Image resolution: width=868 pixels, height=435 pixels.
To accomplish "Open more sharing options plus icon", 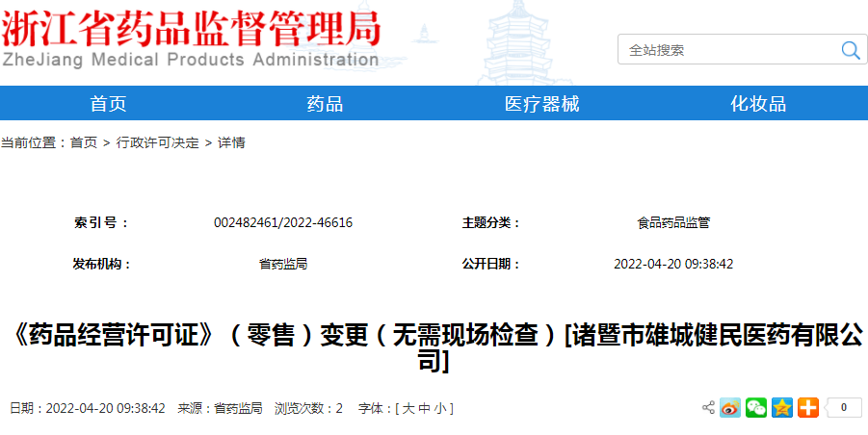I will (x=808, y=408).
